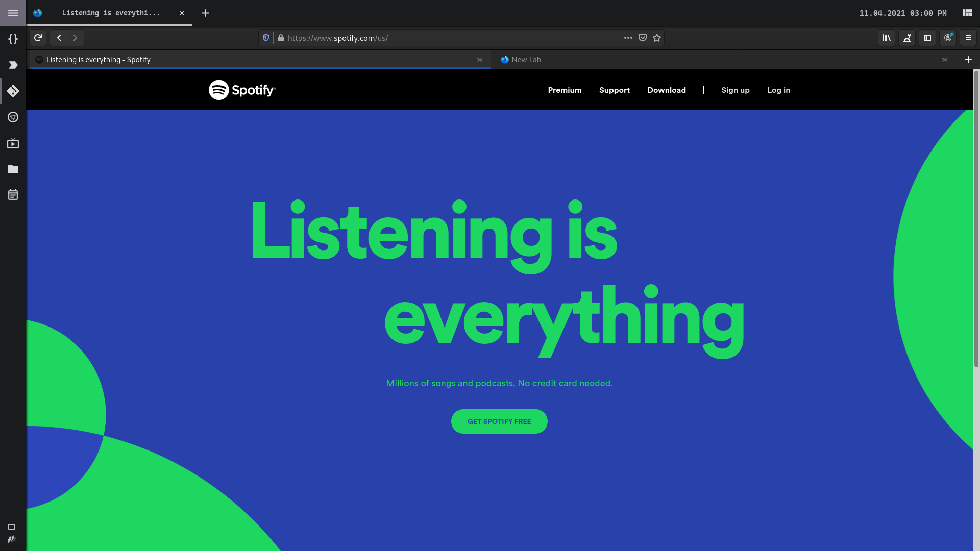Viewport: 980px width, 551px height.
Task: Click the toolbar icon beside the Library
Action: coord(907,38)
